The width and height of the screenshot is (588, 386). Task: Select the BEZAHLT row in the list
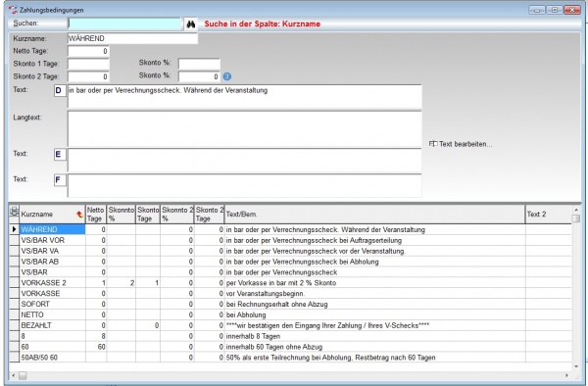click(291, 325)
